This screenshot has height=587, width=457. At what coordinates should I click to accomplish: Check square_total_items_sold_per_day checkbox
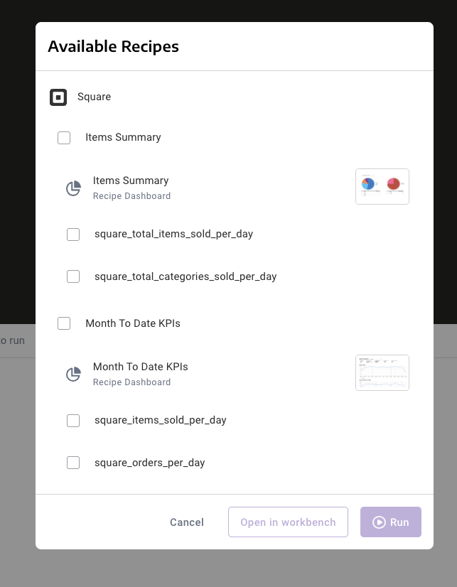pyautogui.click(x=73, y=234)
